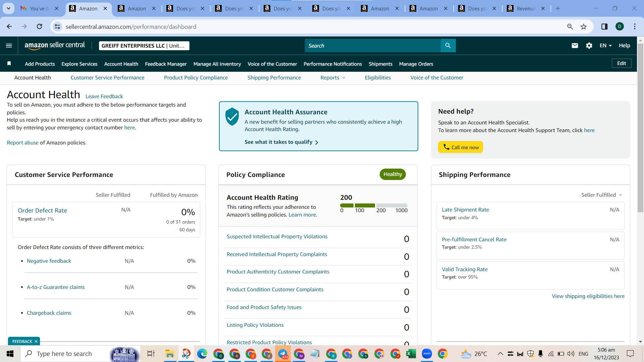Open the Voice of the Customer sub-tab
The image size is (644, 362).
437,78
